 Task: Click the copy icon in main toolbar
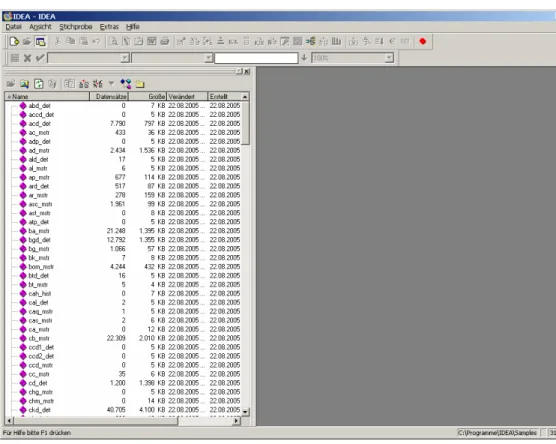pyautogui.click(x=71, y=41)
